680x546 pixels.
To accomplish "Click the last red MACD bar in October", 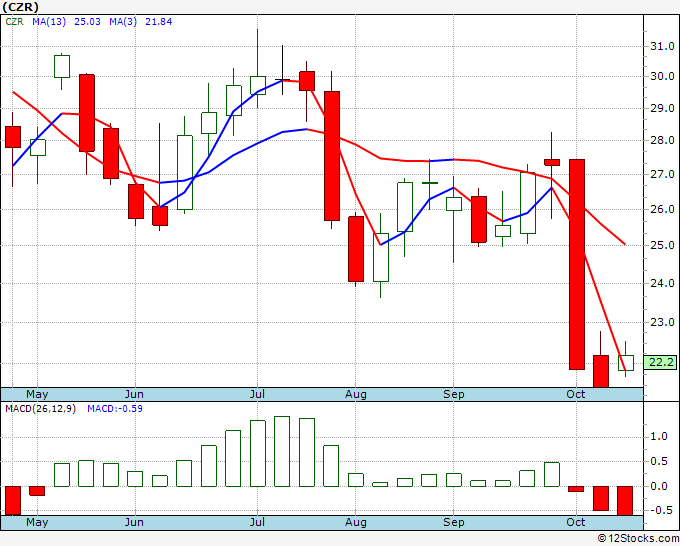I will point(625,501).
